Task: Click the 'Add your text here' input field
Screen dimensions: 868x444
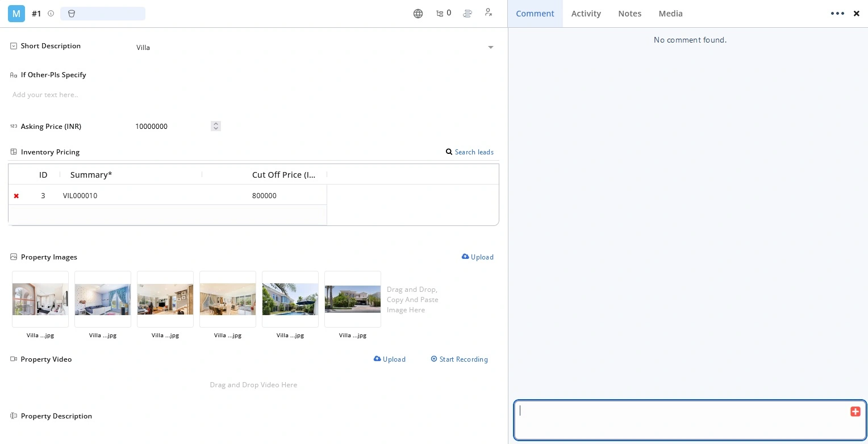Action: [253, 95]
